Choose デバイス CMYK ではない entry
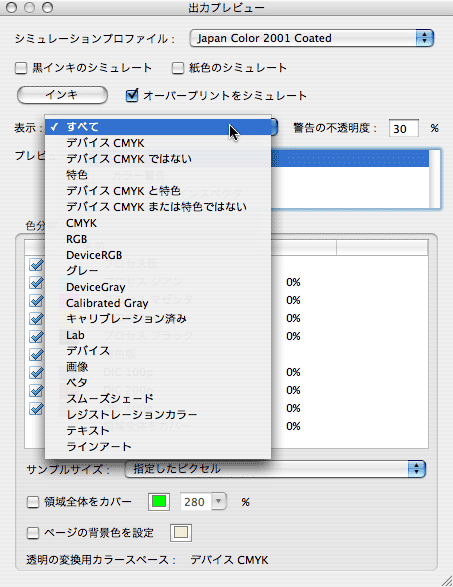Viewport: 453px width, 587px height. (x=158, y=159)
